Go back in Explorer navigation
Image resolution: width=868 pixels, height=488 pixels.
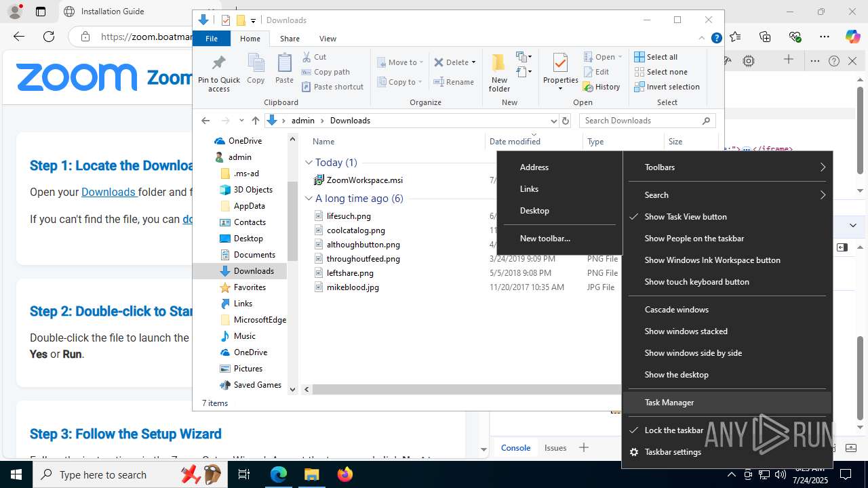205,121
